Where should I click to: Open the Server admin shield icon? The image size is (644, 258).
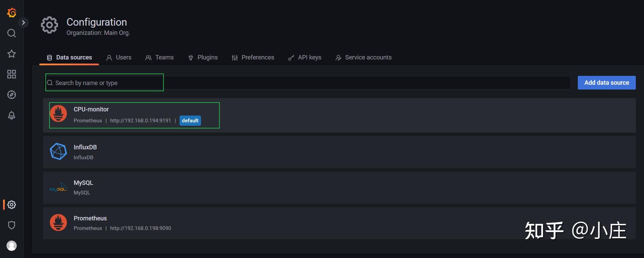[12, 225]
